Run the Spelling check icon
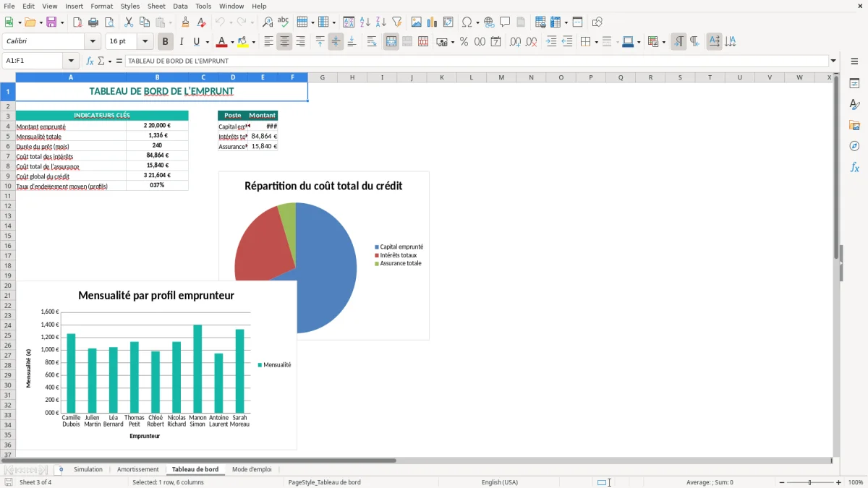The height and width of the screenshot is (488, 868). coord(284,22)
